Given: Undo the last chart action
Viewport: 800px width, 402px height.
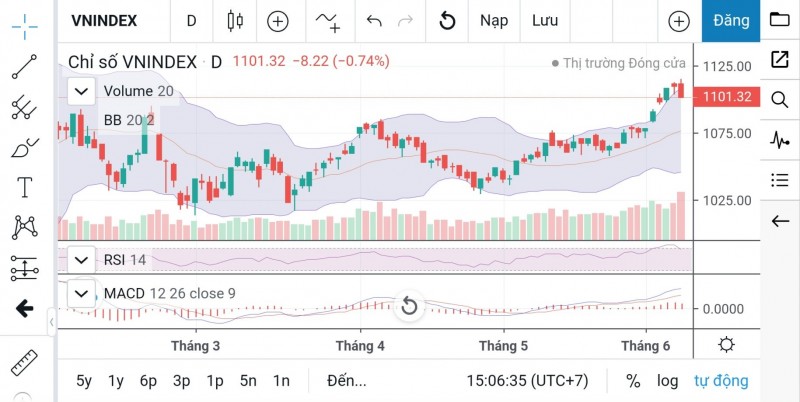Looking at the screenshot, I should pos(374,20).
